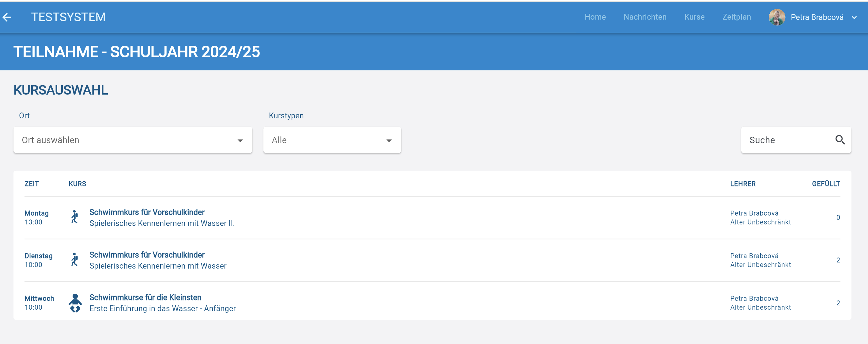Go to the Home menu item

pos(595,17)
